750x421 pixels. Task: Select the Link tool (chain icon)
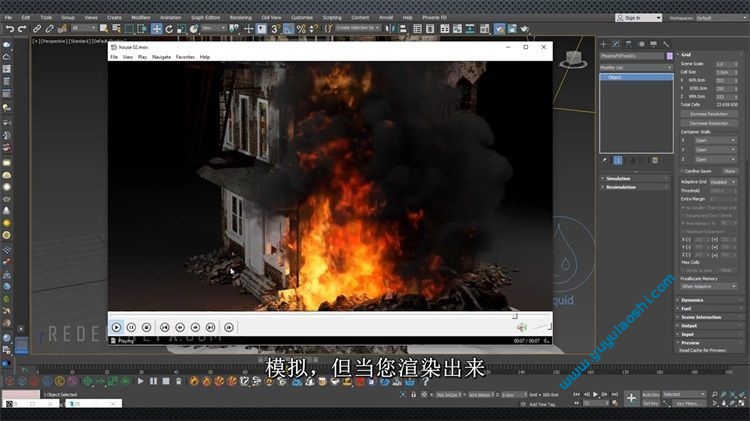coord(37,29)
